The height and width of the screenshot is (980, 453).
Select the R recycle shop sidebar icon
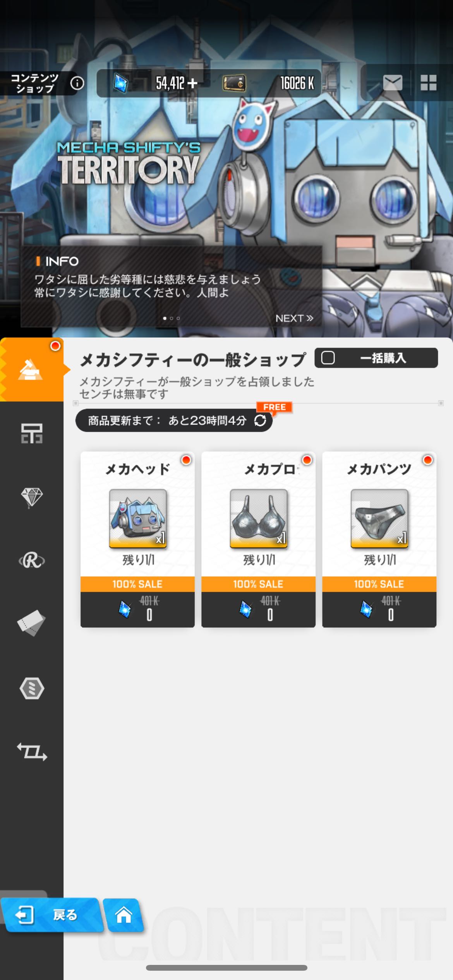[32, 561]
